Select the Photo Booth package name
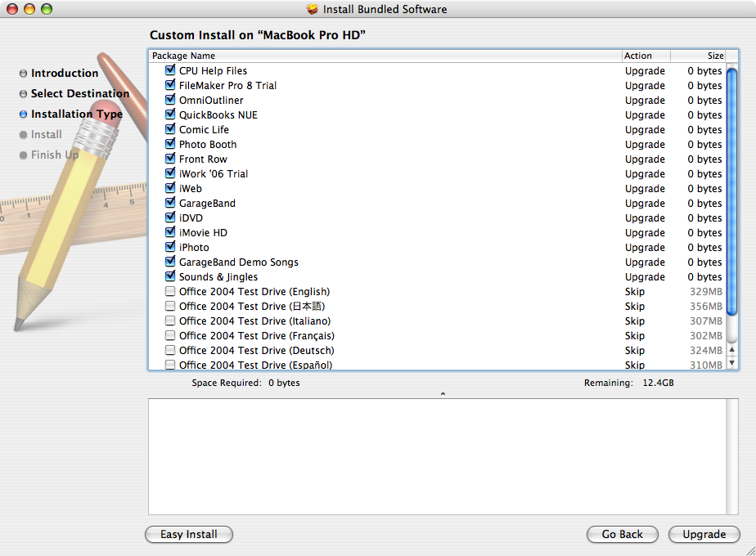Screen dimensions: 756x556 pyautogui.click(x=208, y=145)
